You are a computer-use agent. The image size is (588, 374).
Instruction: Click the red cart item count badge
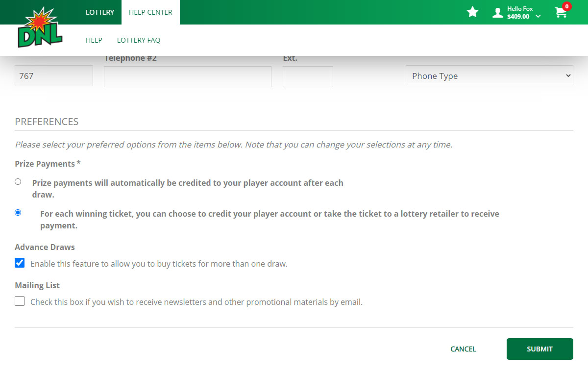click(x=566, y=6)
